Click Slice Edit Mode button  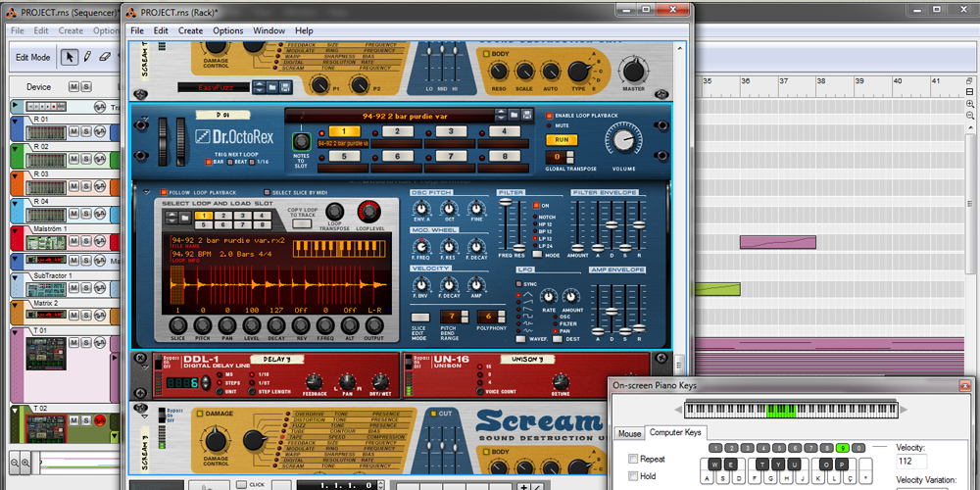420,317
